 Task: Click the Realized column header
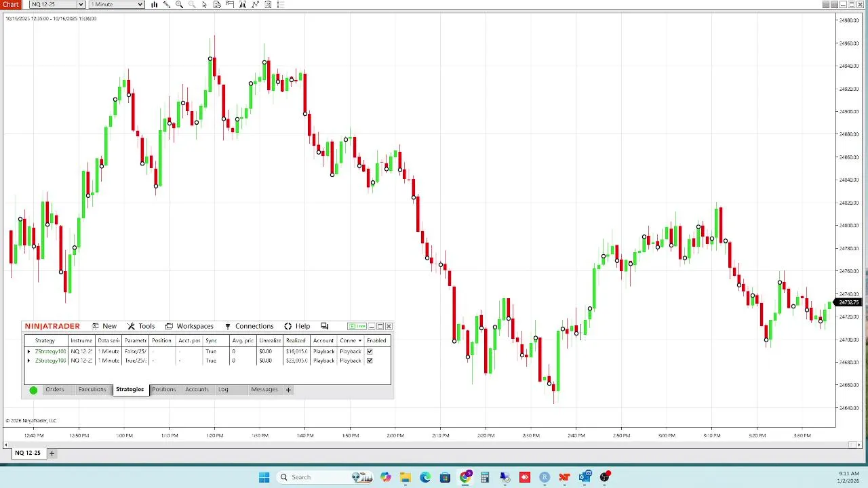pos(296,340)
